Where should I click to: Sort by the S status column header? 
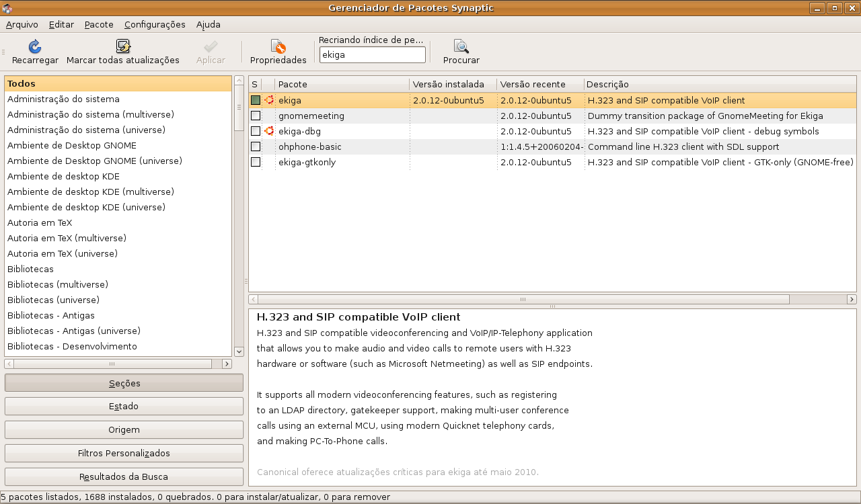[x=255, y=84]
